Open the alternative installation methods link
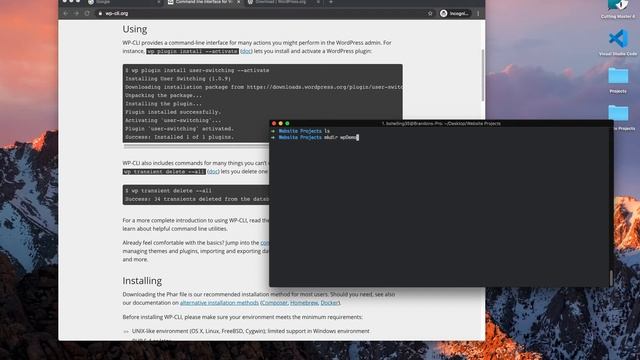The height and width of the screenshot is (360, 640). coord(219,303)
